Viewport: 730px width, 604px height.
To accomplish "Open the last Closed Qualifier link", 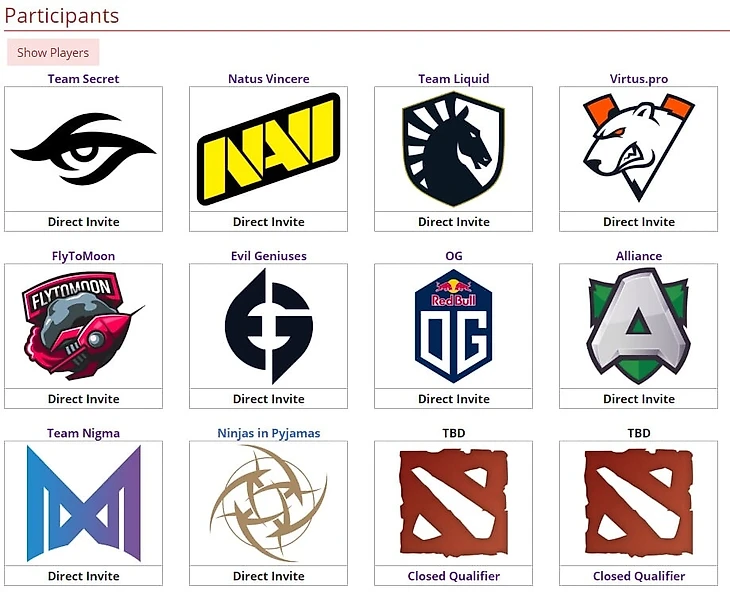I will point(639,576).
